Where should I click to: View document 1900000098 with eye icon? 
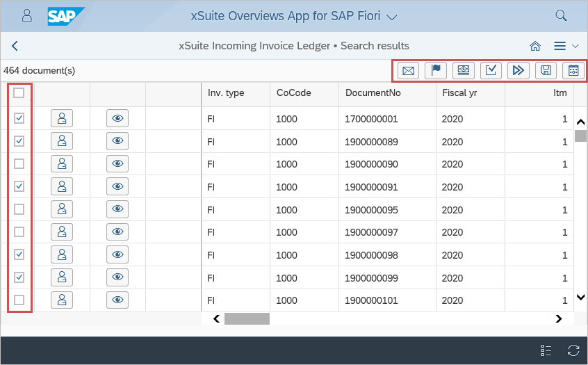[117, 254]
